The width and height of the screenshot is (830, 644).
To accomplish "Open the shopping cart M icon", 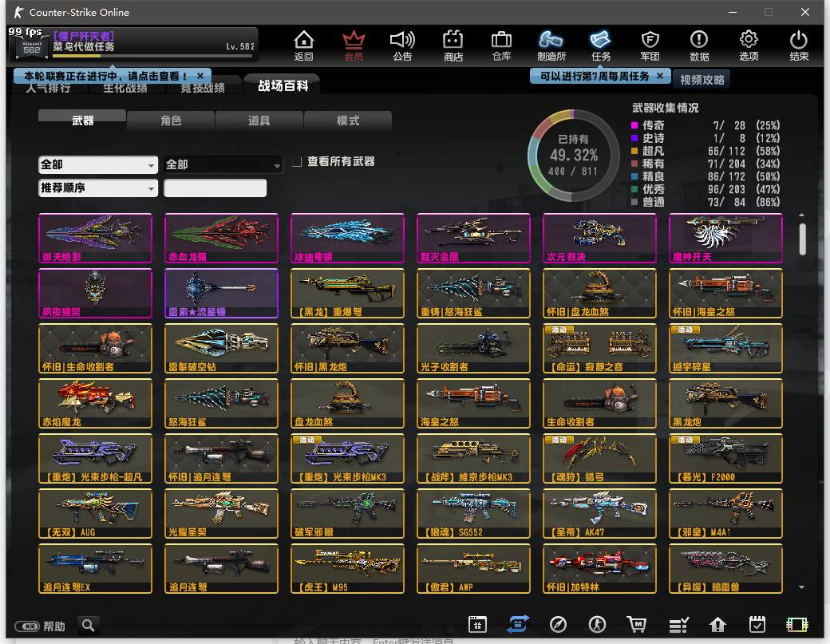I will tap(637, 624).
